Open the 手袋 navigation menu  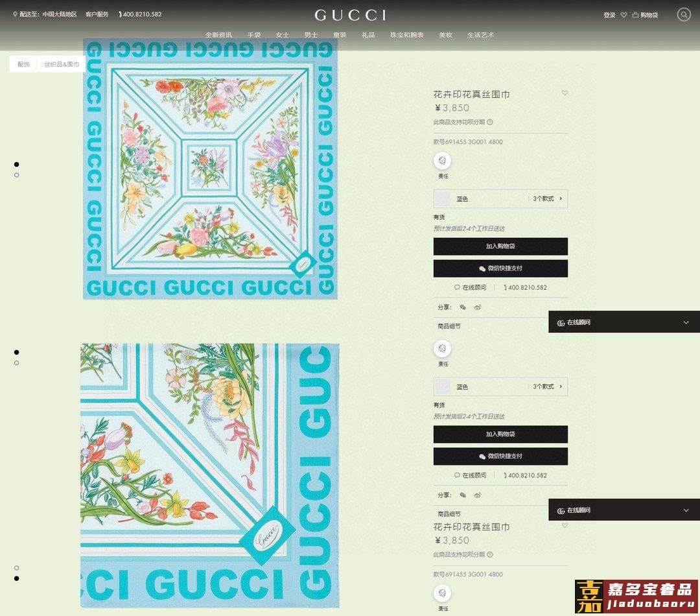254,35
